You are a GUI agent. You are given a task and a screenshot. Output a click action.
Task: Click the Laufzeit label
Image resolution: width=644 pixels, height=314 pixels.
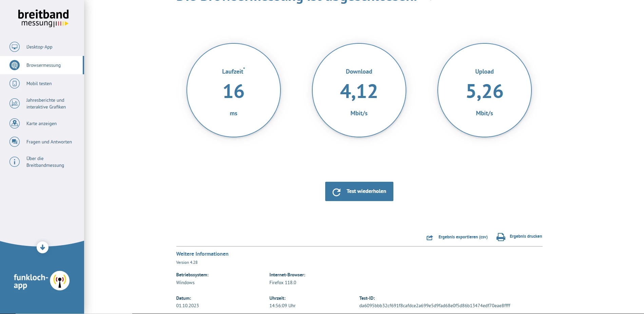tap(233, 72)
